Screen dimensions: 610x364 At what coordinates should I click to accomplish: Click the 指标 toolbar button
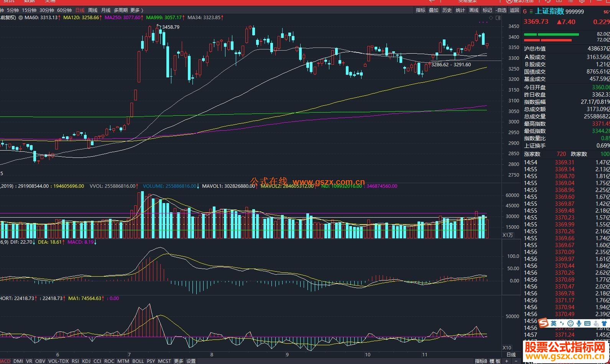[421, 10]
